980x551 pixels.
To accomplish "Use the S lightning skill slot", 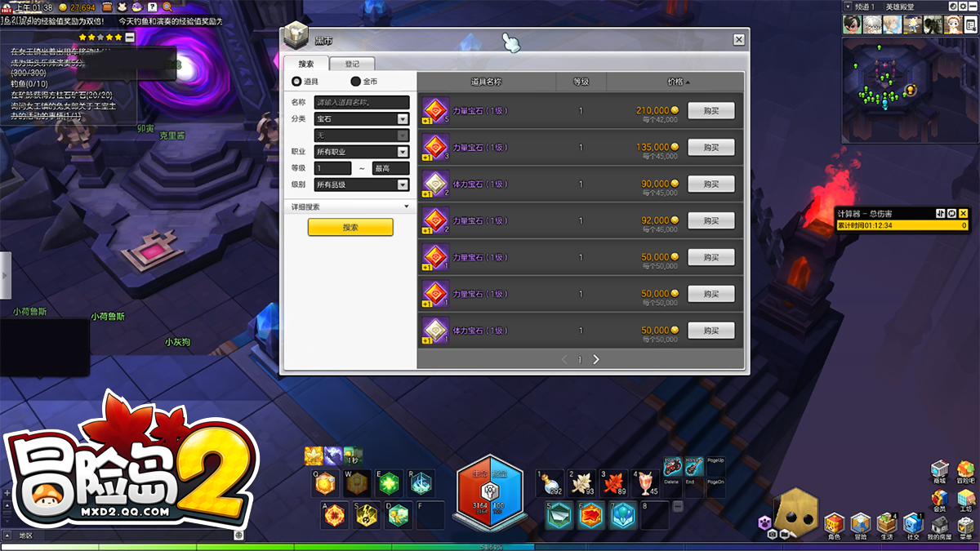I will [367, 515].
